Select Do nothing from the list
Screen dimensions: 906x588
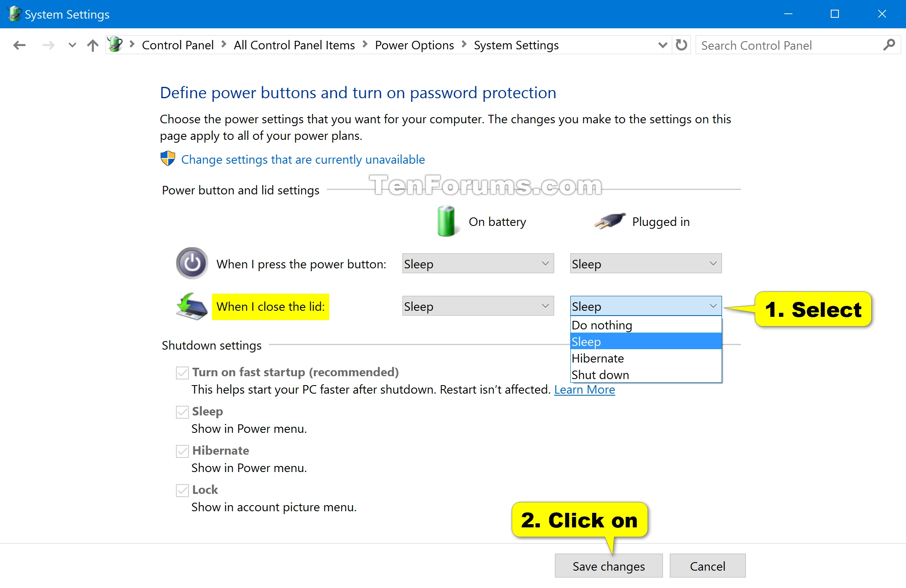(646, 325)
